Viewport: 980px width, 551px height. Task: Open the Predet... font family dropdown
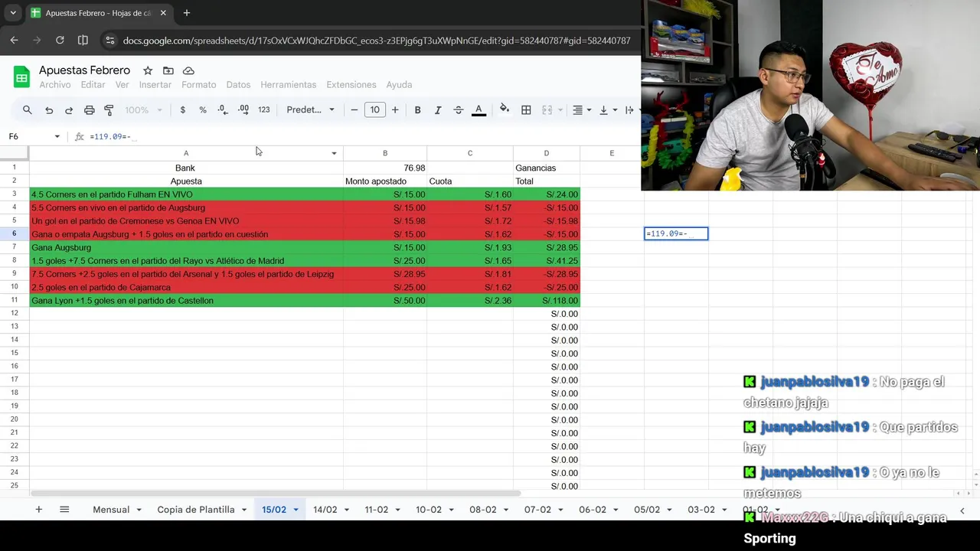tap(310, 110)
